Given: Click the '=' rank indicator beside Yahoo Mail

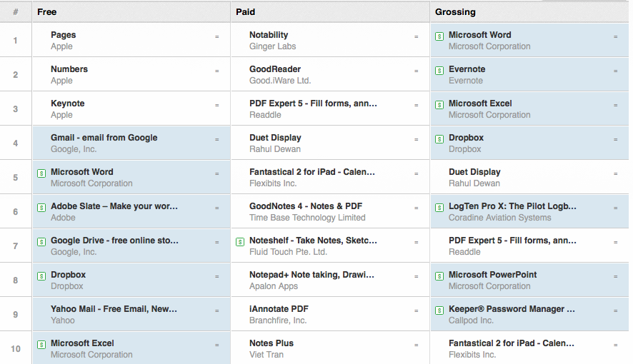Looking at the screenshot, I should tap(216, 310).
